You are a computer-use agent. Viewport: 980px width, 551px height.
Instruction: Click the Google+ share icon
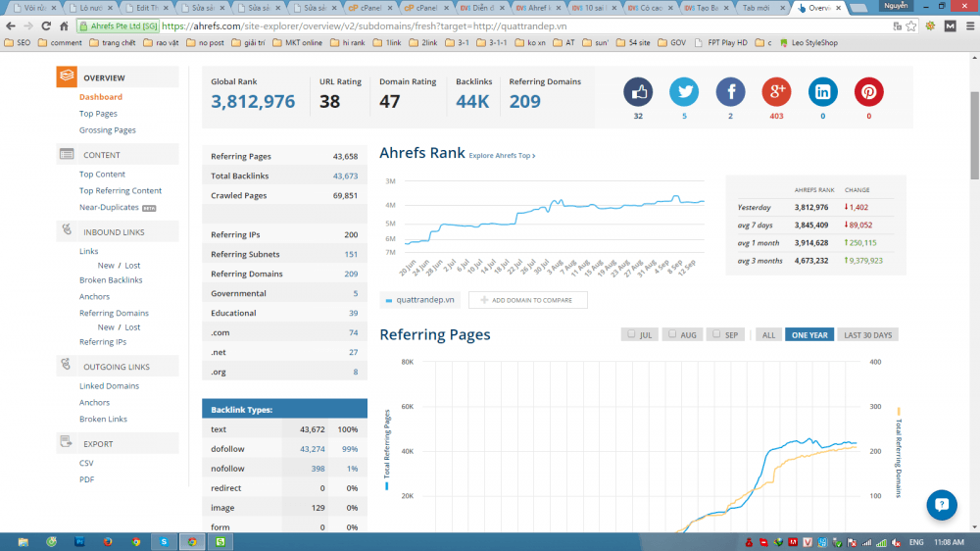pyautogui.click(x=776, y=92)
